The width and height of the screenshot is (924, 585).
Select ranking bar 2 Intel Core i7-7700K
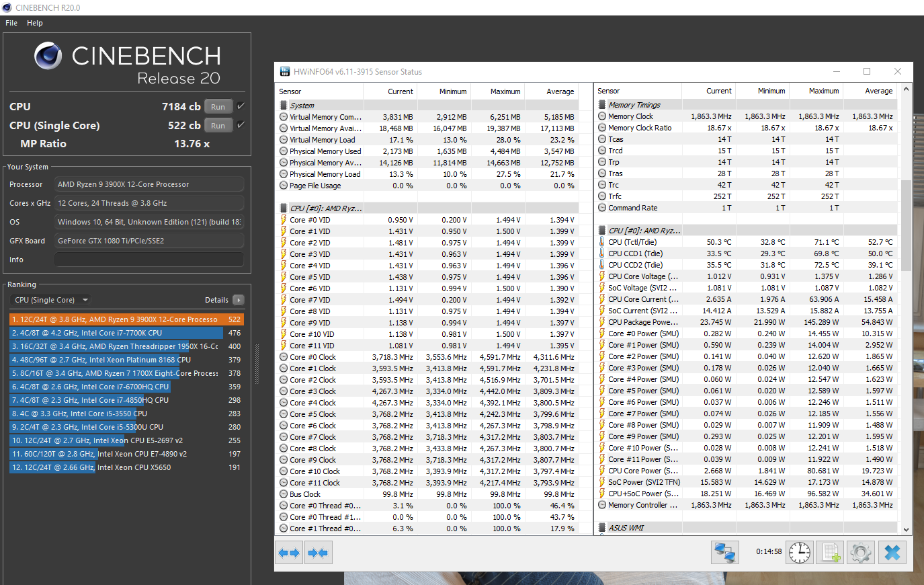pyautogui.click(x=126, y=333)
